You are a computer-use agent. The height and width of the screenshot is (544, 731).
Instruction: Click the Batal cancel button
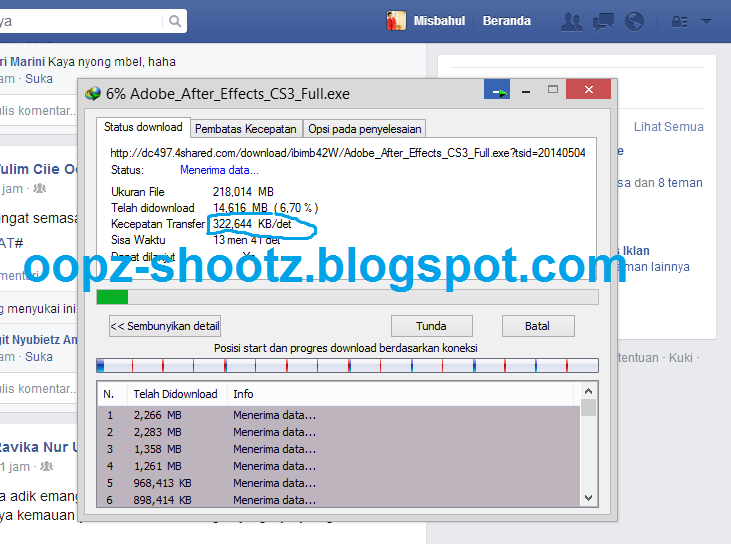point(538,326)
